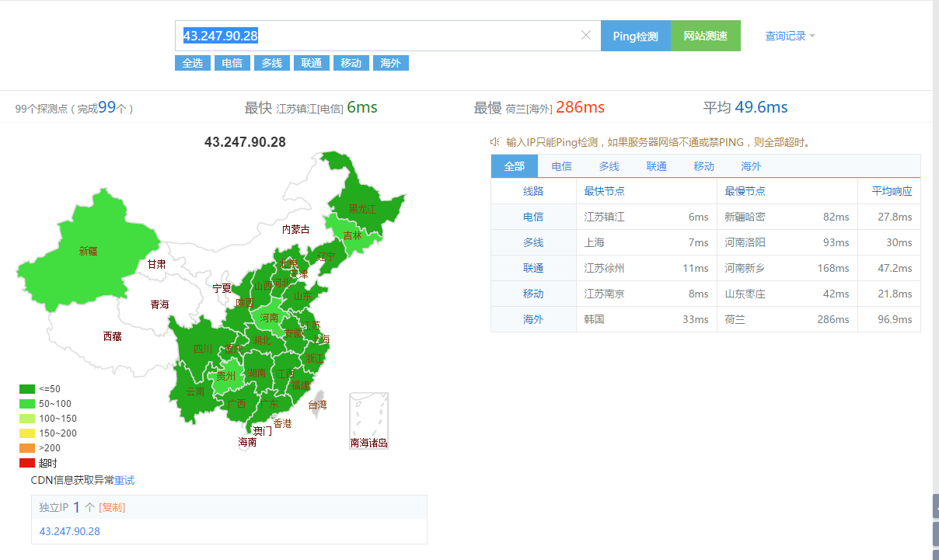Click the orange >200 legend swatch
This screenshot has height=560, width=939.
pos(27,448)
